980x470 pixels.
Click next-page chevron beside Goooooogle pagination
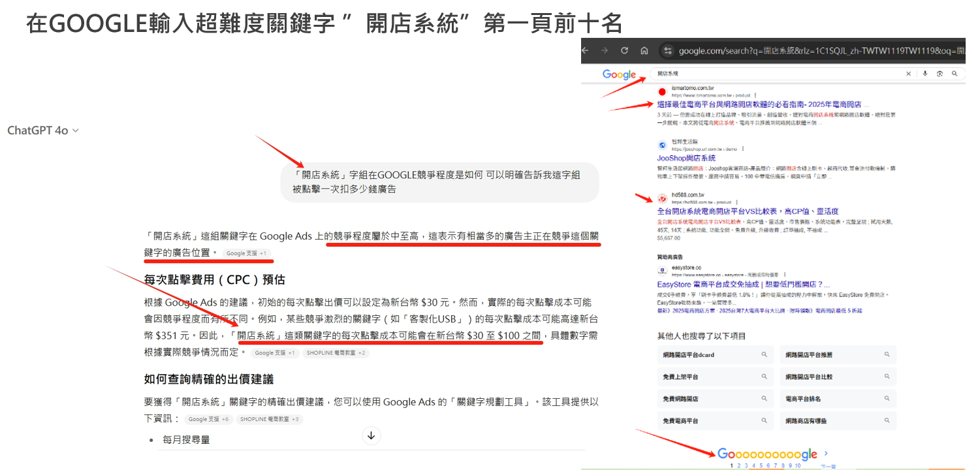tap(827, 454)
